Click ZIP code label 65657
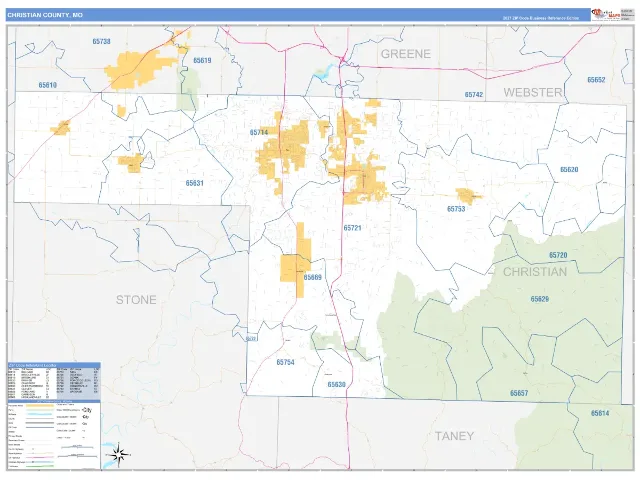The width and height of the screenshot is (640, 480). coord(519,393)
